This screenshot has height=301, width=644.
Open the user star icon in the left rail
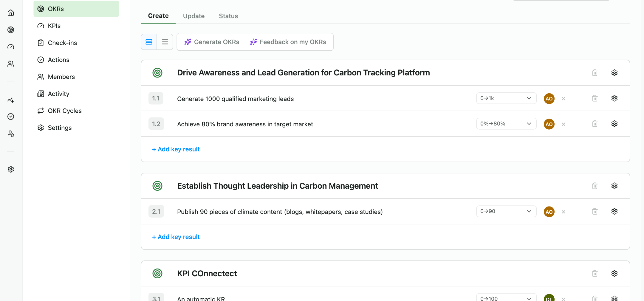click(11, 134)
